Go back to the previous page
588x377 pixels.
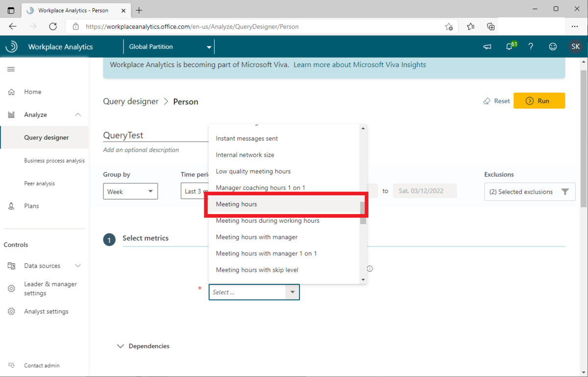[x=13, y=26]
